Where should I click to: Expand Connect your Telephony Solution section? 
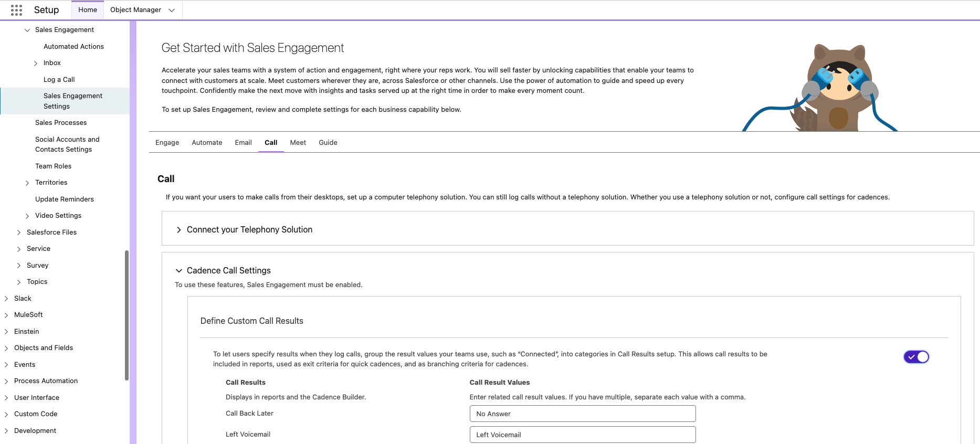178,230
